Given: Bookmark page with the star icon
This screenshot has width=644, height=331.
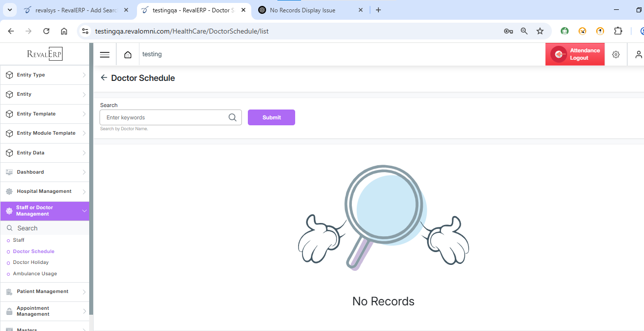Looking at the screenshot, I should pyautogui.click(x=540, y=31).
